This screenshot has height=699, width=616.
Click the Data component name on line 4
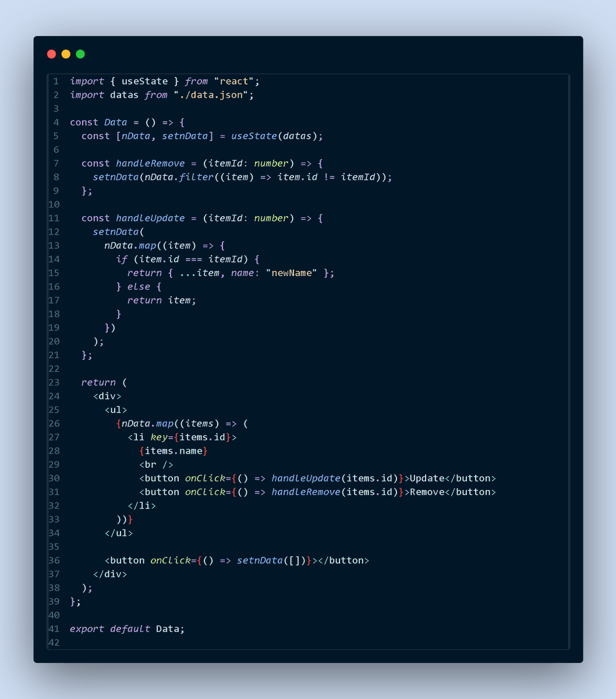pyautogui.click(x=116, y=122)
